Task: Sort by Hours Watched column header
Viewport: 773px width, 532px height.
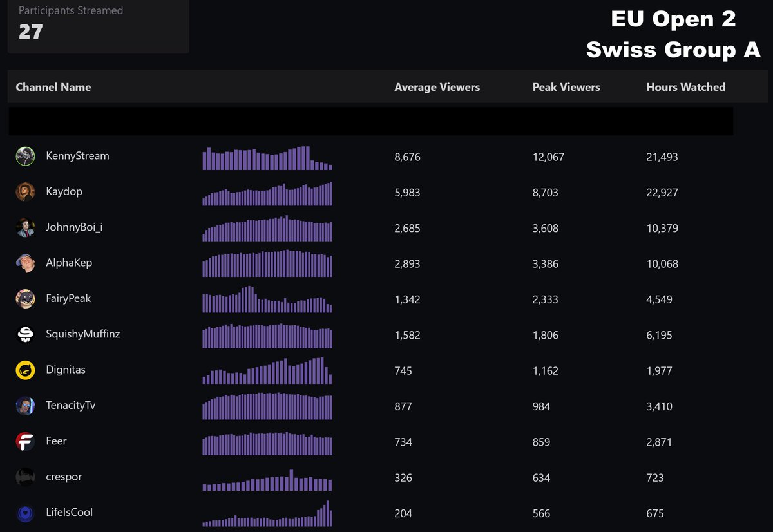Action: pyautogui.click(x=686, y=87)
